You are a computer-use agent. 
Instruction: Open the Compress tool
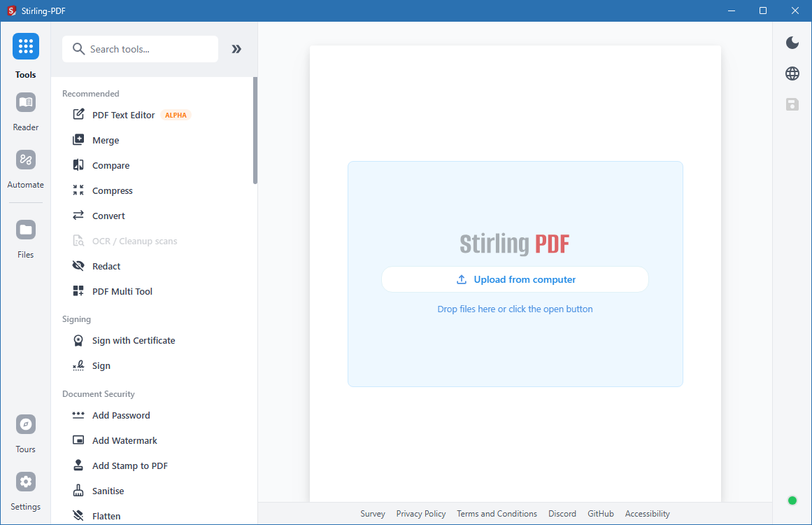tap(112, 190)
